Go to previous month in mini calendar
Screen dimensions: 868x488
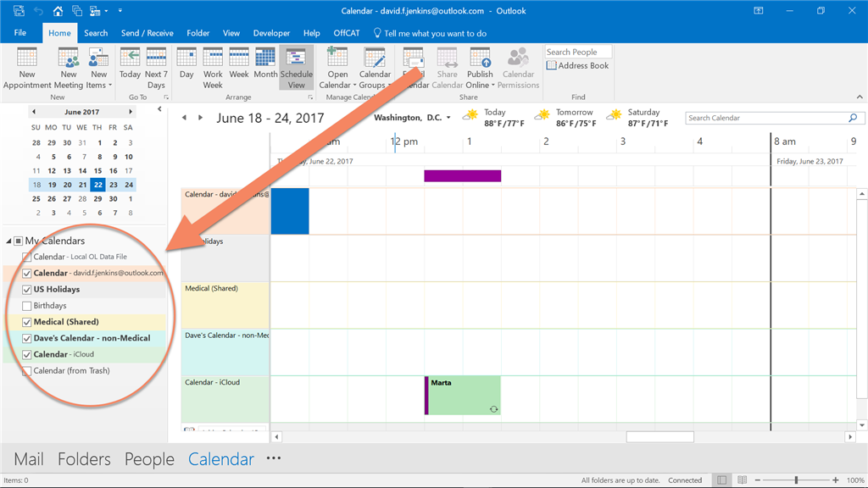[x=34, y=112]
